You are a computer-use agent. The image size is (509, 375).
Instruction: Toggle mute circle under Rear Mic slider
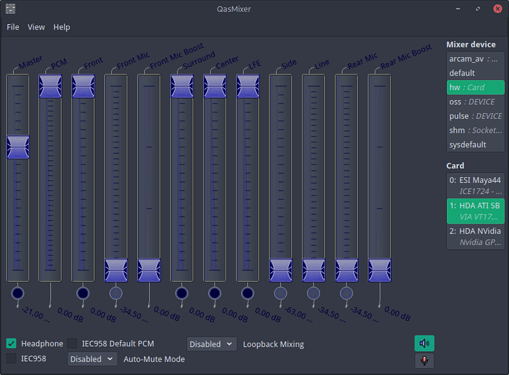pos(346,293)
